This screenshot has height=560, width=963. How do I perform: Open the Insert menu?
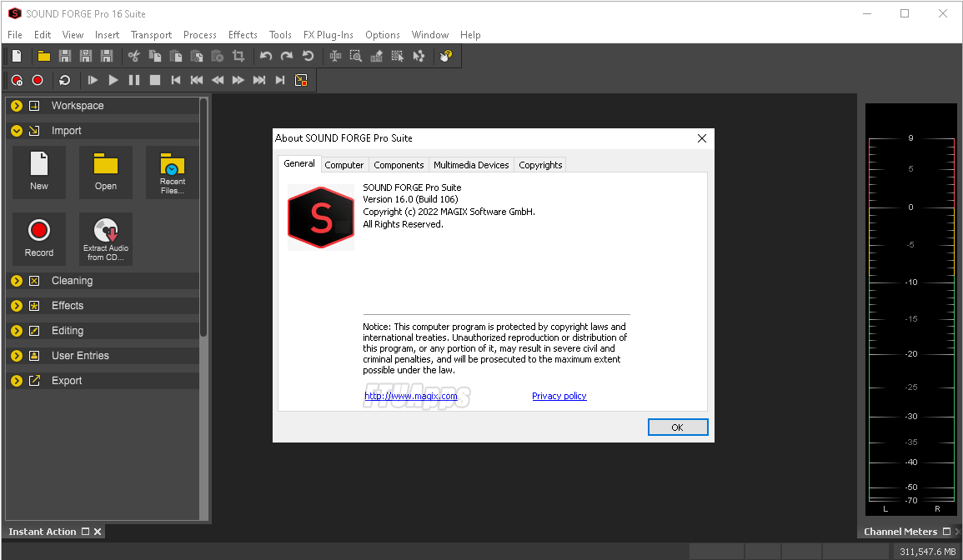point(107,35)
